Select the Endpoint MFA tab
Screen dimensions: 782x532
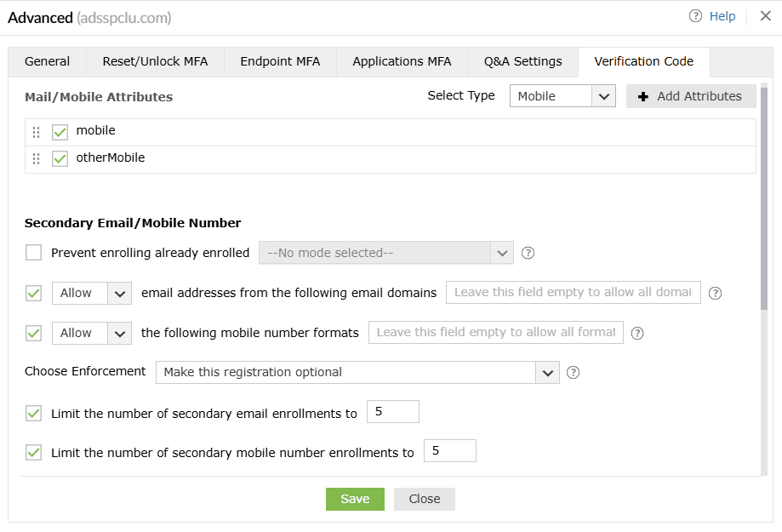[279, 61]
